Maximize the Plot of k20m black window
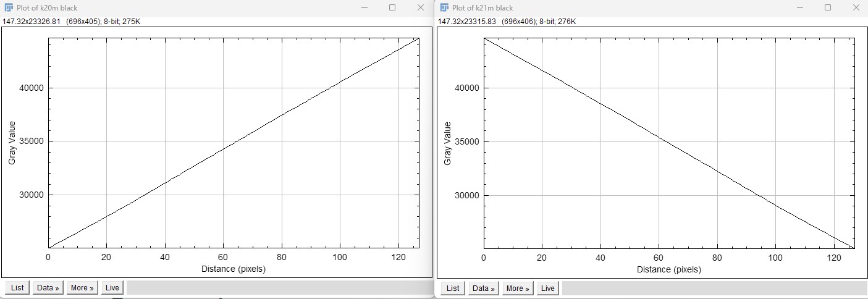868x299 pixels. tap(392, 7)
